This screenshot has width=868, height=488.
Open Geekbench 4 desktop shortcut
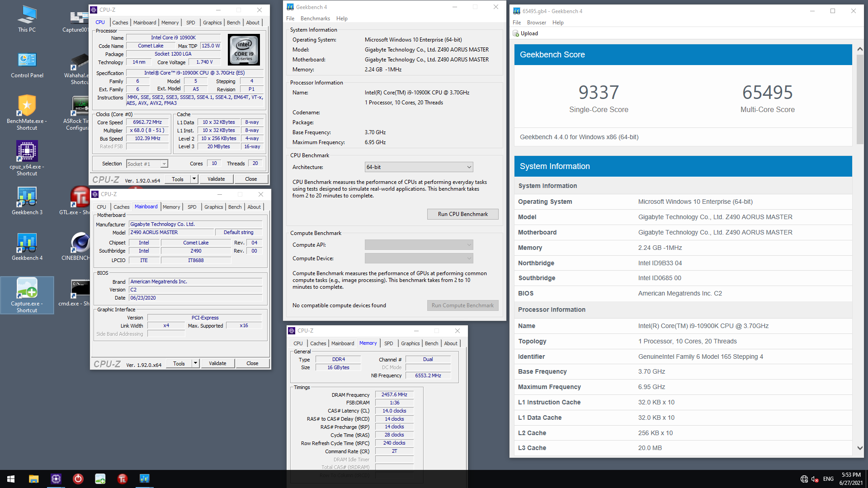pyautogui.click(x=27, y=247)
